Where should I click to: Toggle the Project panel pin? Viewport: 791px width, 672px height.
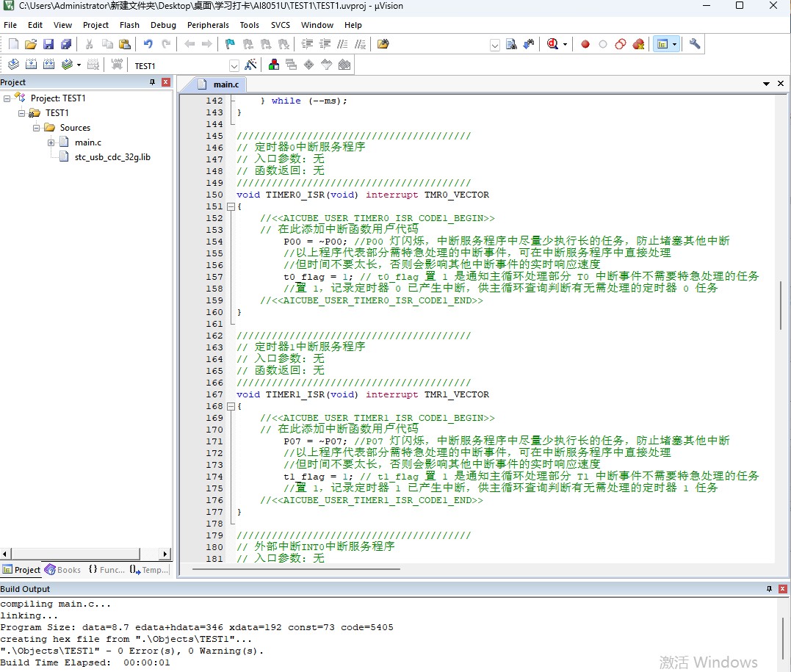(152, 82)
